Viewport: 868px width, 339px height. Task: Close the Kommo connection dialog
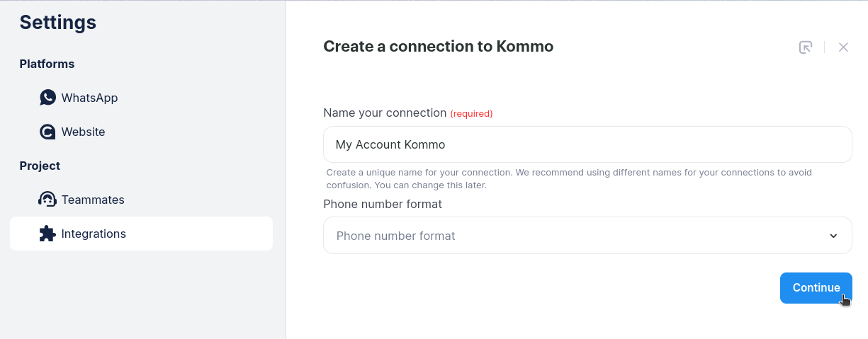point(843,47)
